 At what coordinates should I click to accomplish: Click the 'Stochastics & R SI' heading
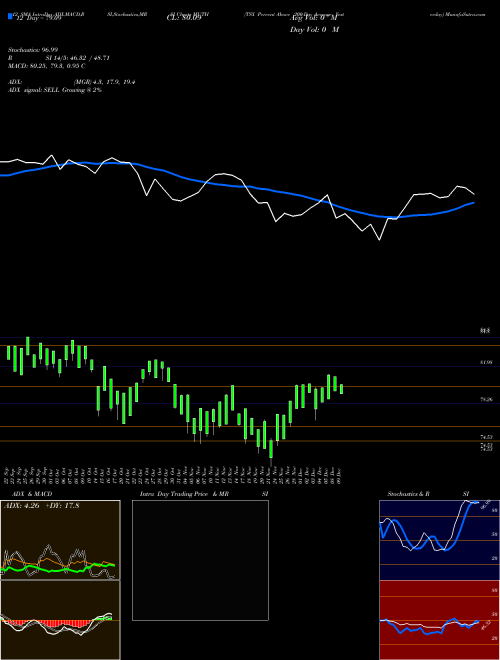[428, 494]
